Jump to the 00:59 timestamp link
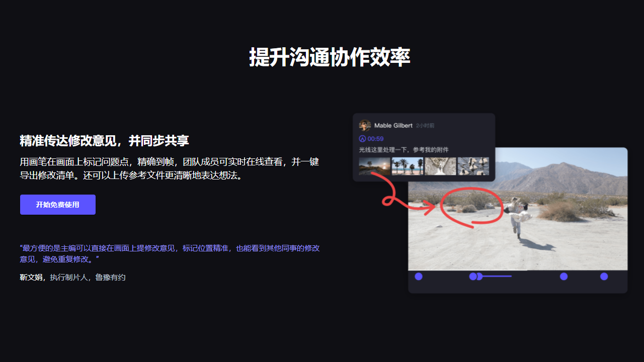Image resolution: width=644 pixels, height=362 pixels. click(x=375, y=139)
